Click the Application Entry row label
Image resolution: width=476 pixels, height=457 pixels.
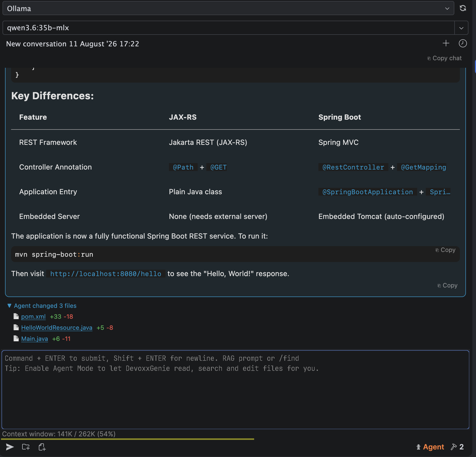point(48,192)
